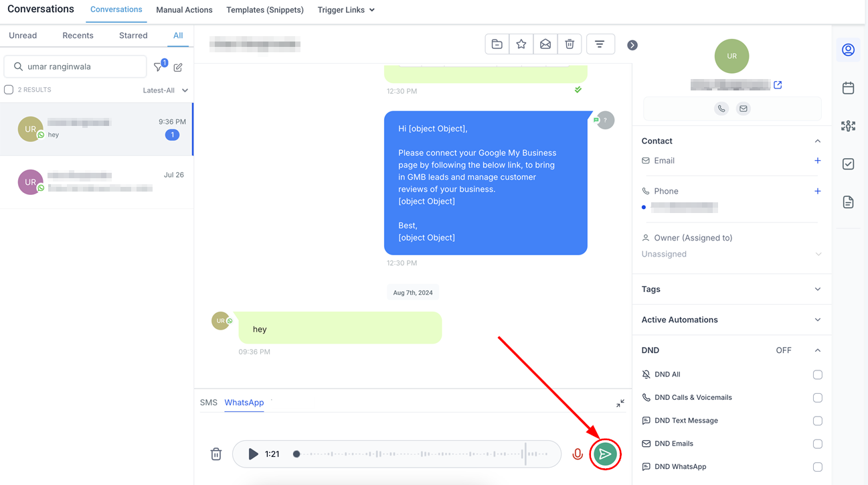Switch to the Unread tab
868x485 pixels.
pos(23,36)
